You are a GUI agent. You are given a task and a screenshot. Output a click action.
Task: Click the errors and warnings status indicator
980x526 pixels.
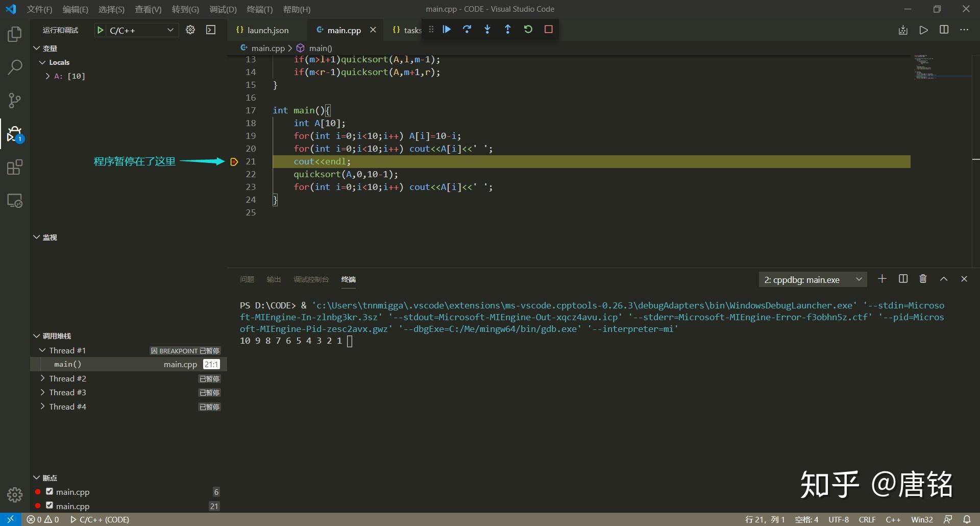tap(43, 519)
